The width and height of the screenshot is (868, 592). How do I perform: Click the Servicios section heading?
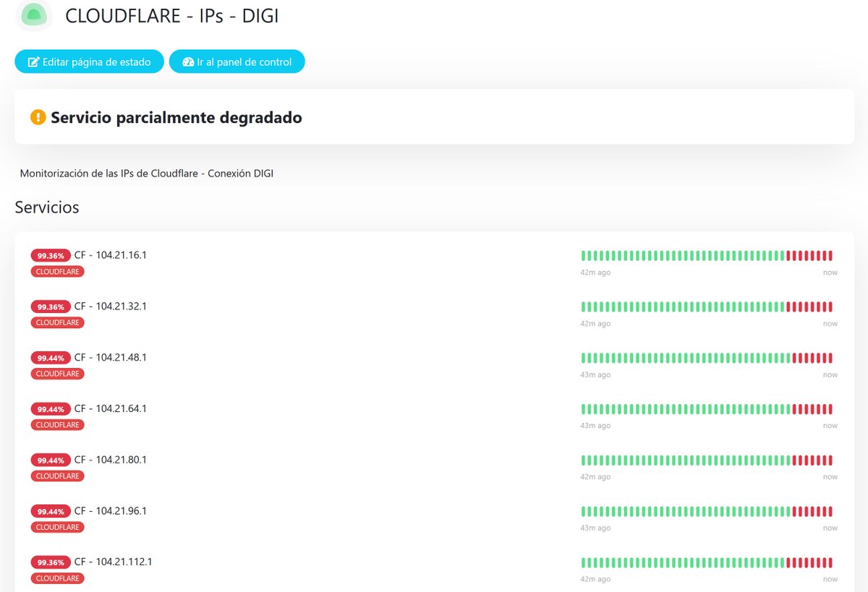pos(47,207)
